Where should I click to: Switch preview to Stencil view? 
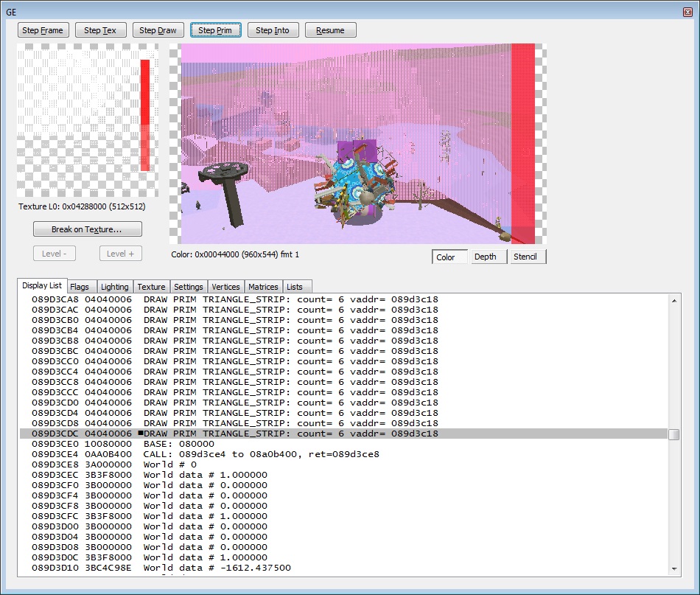(528, 257)
